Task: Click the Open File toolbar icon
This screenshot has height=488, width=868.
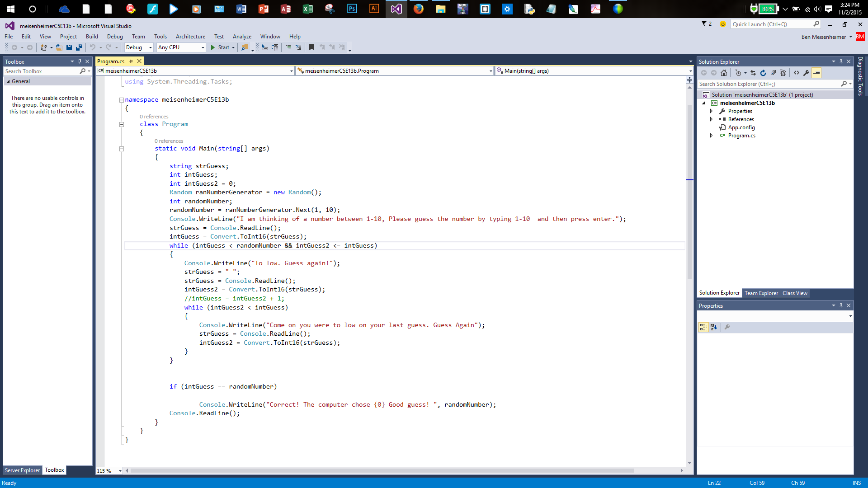Action: pos(59,47)
